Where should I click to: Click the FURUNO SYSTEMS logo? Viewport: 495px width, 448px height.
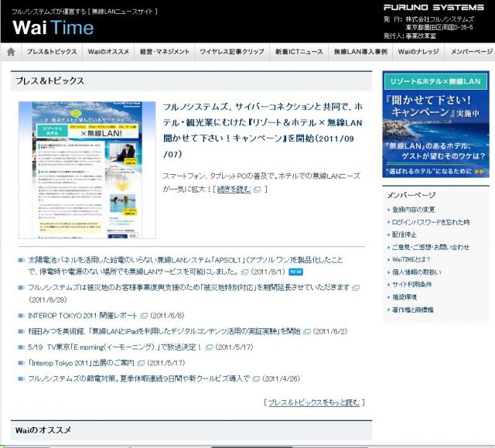click(x=433, y=7)
